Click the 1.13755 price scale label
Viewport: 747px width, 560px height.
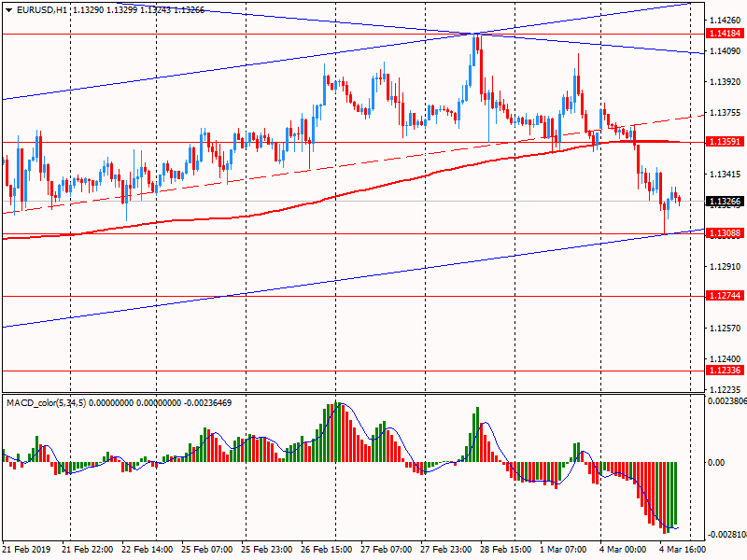[725, 112]
